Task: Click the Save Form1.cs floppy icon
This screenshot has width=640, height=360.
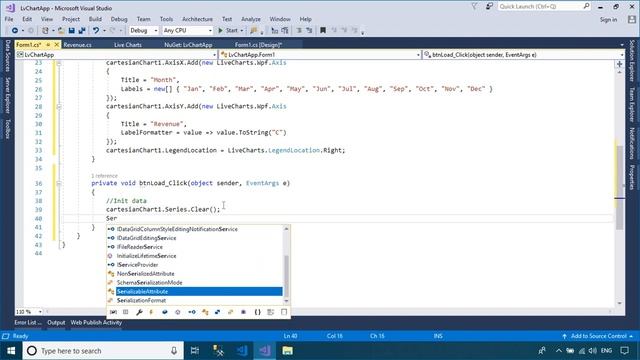Action: (x=72, y=31)
